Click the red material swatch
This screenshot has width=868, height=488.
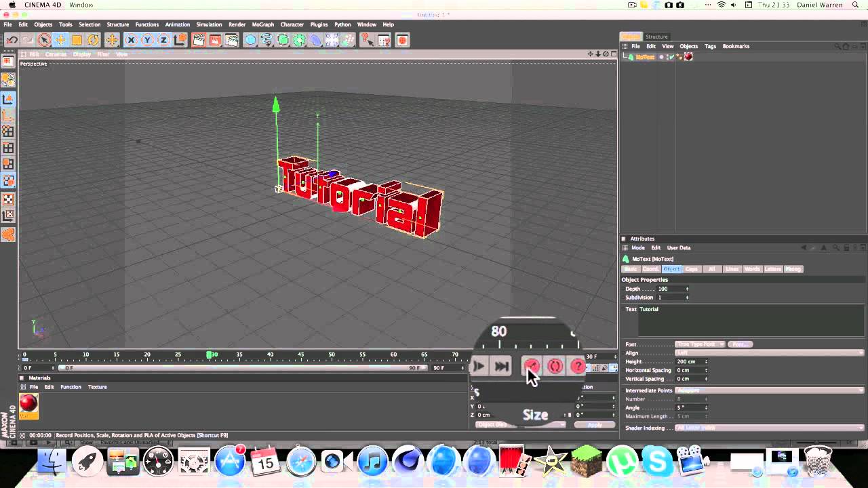tap(28, 403)
